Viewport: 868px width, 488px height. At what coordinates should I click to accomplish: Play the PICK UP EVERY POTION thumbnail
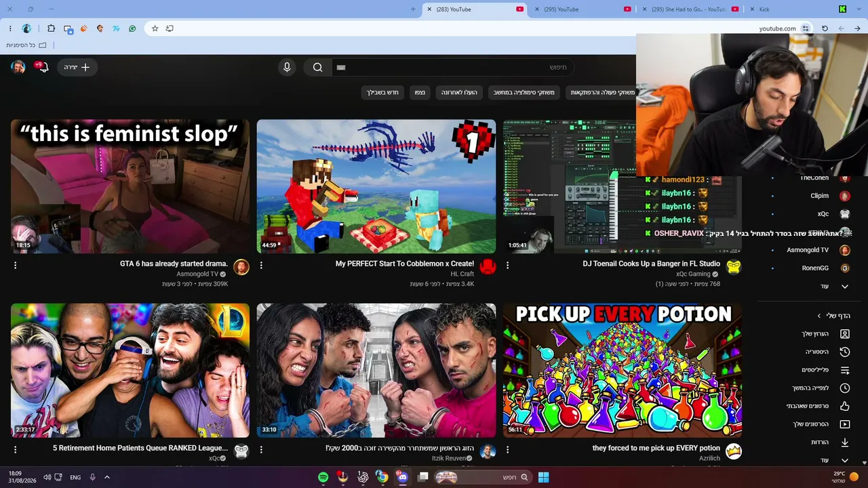[x=623, y=370]
